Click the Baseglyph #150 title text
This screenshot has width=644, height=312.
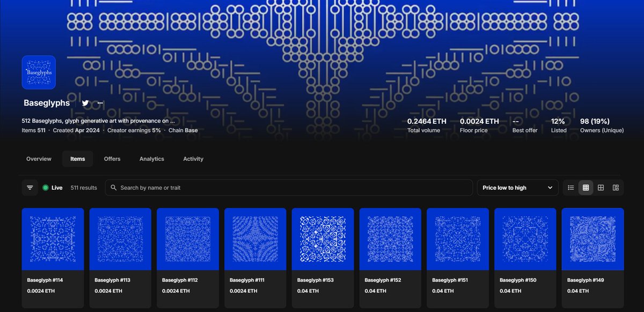518,280
